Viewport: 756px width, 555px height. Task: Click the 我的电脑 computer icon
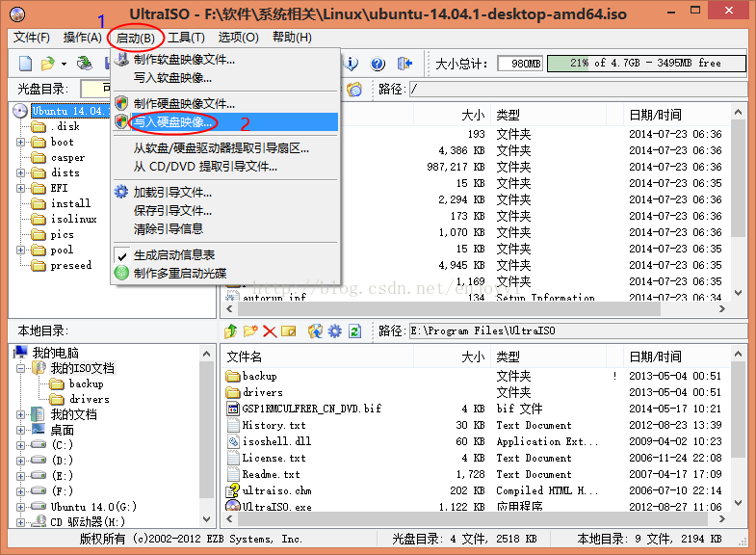pos(20,353)
